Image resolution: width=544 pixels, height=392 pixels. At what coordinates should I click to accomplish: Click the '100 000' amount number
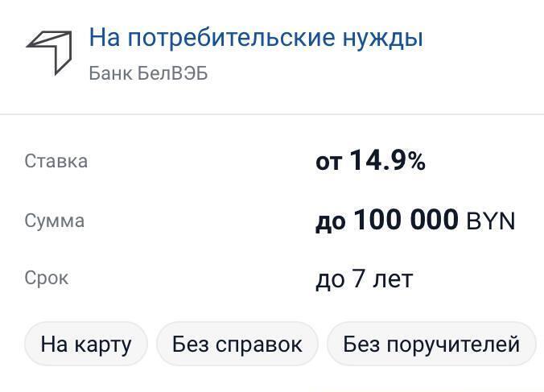[406, 220]
